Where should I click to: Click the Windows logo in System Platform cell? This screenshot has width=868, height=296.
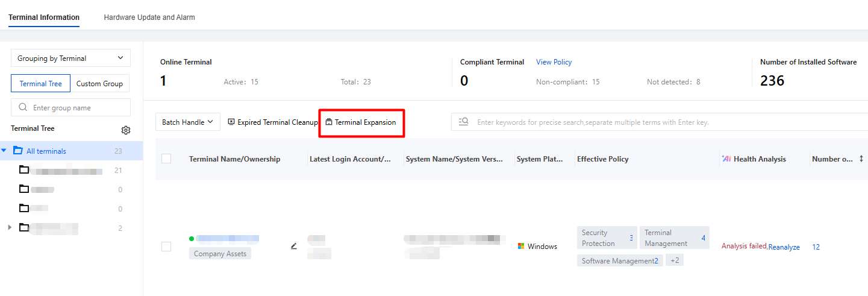(521, 246)
